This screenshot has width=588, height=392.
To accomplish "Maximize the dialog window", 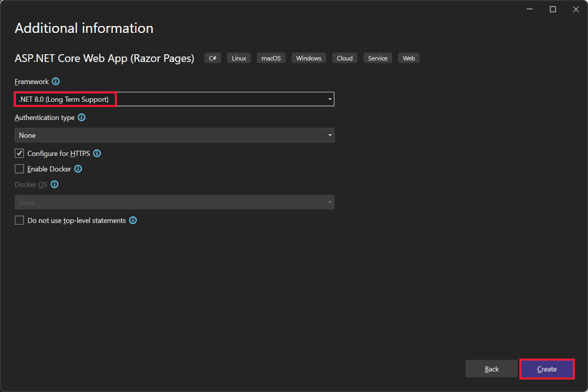I will pos(553,9).
